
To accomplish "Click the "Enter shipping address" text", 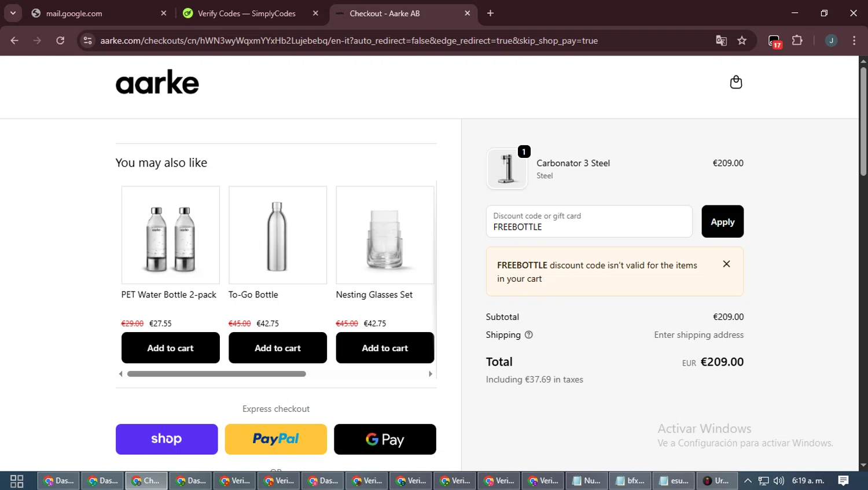I will point(699,334).
